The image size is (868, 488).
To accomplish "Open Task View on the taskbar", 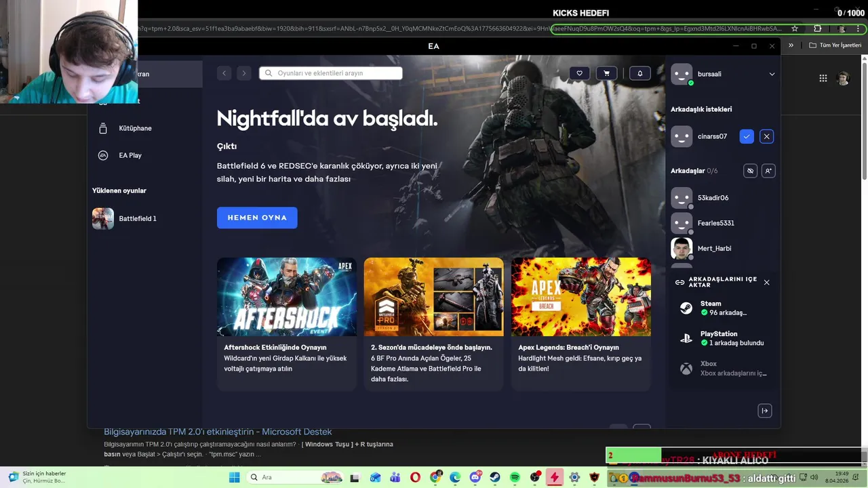I will tap(355, 477).
